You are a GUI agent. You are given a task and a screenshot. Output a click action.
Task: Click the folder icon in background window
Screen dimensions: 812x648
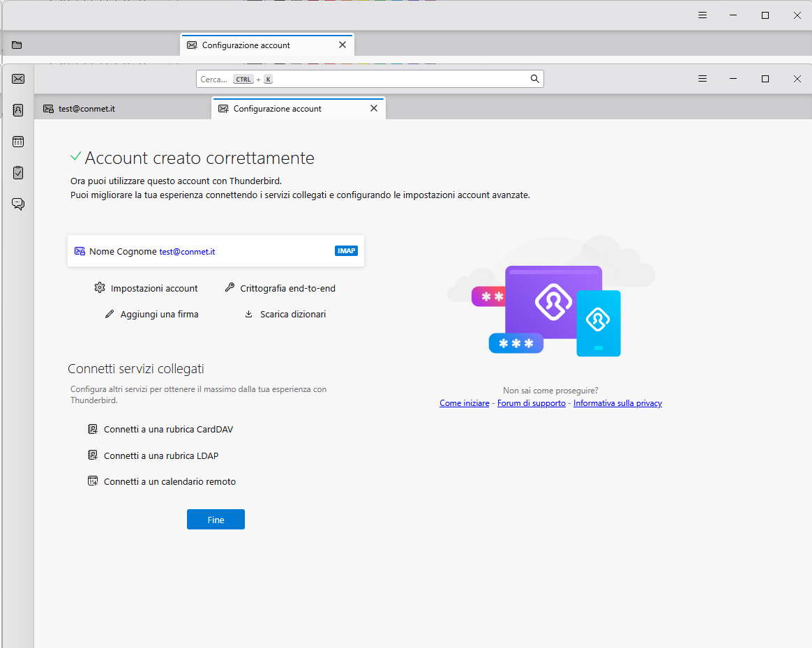click(17, 45)
